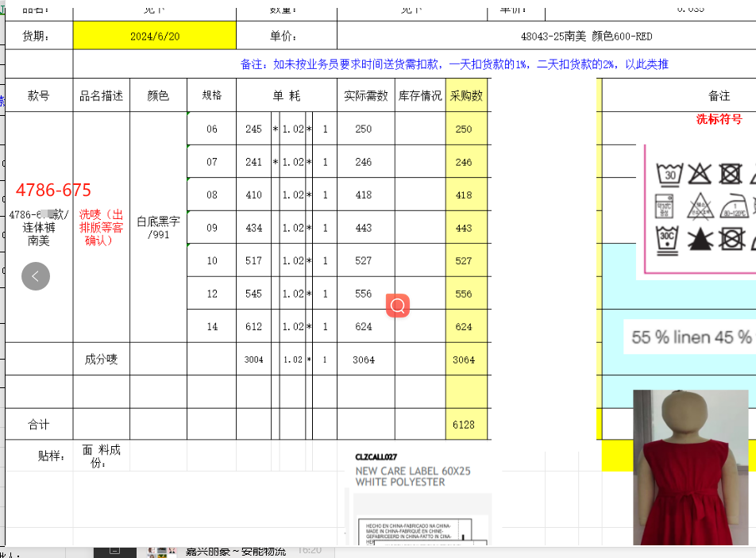The width and height of the screenshot is (756, 558).
Task: Click the previous image arrow button
Action: pos(36,275)
